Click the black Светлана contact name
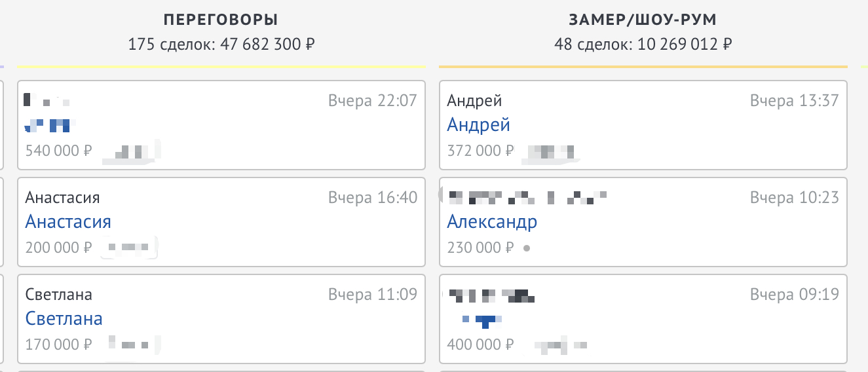Viewport: 868px width, 372px height. tap(58, 295)
